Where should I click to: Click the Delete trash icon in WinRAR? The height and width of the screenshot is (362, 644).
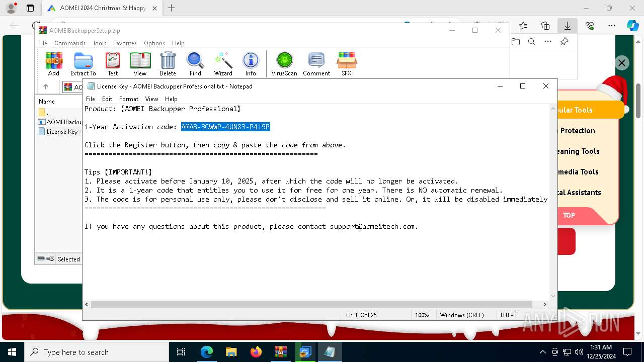coord(168,64)
